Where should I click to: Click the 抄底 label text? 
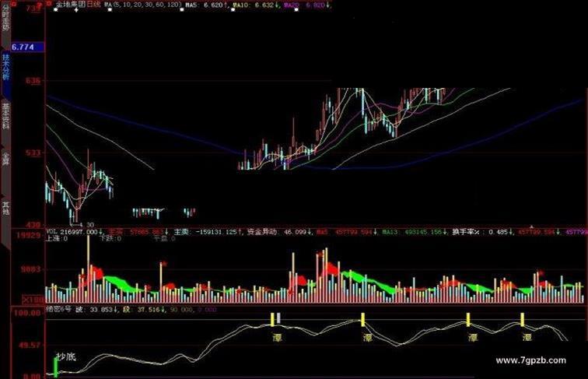click(x=65, y=356)
